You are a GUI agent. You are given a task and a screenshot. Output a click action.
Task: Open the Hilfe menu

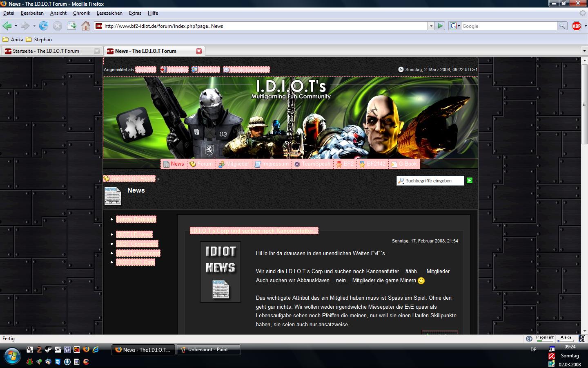[153, 13]
